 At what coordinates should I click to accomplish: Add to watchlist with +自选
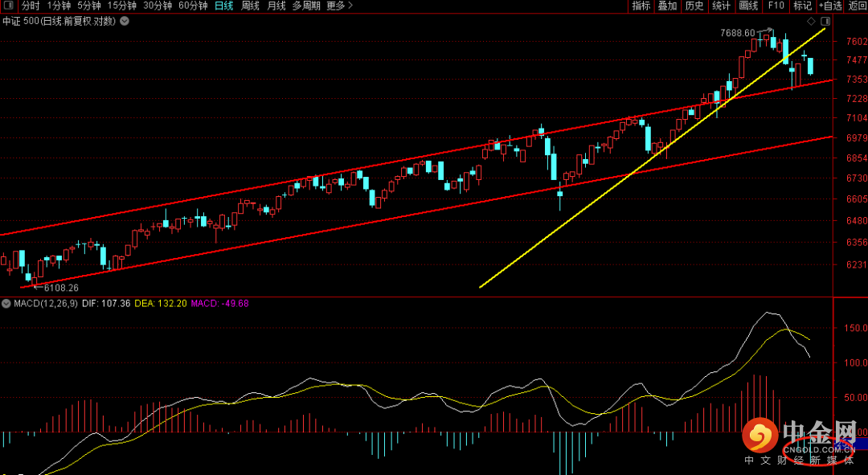829,6
